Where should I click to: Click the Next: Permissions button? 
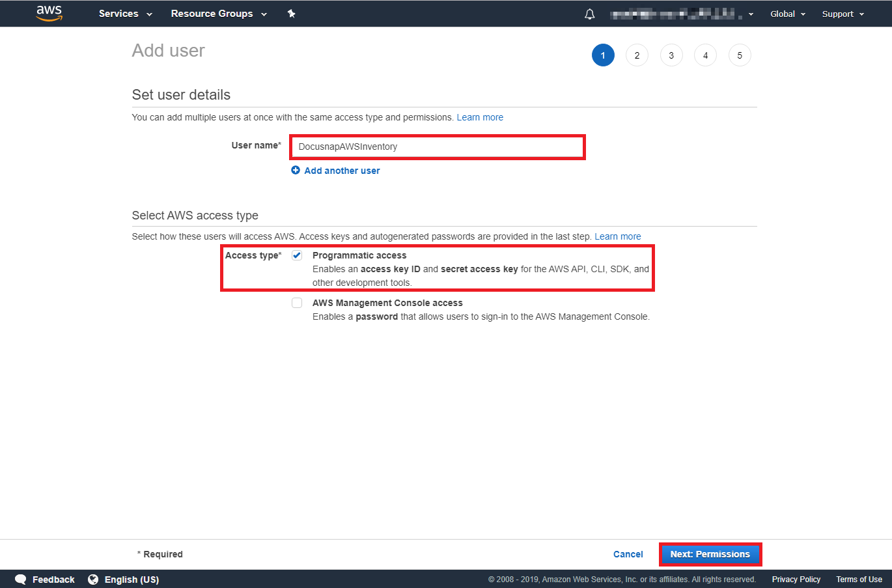pos(710,554)
